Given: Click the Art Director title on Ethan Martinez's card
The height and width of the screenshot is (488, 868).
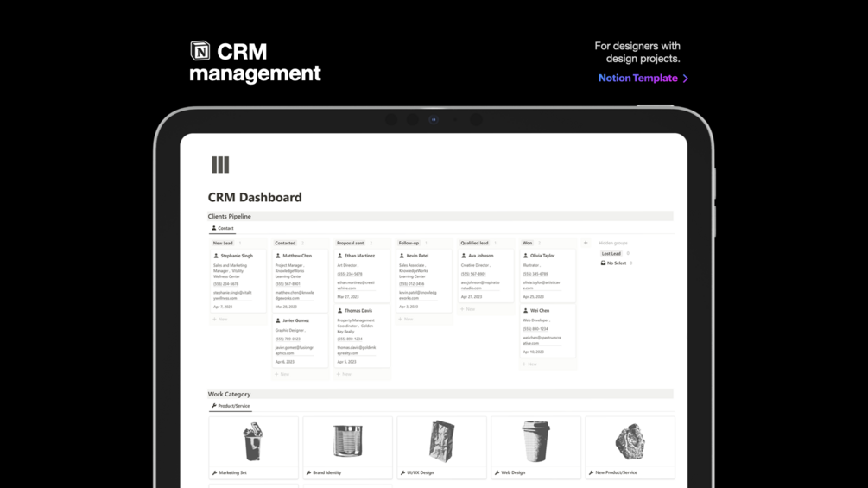Looking at the screenshot, I should pyautogui.click(x=348, y=265).
